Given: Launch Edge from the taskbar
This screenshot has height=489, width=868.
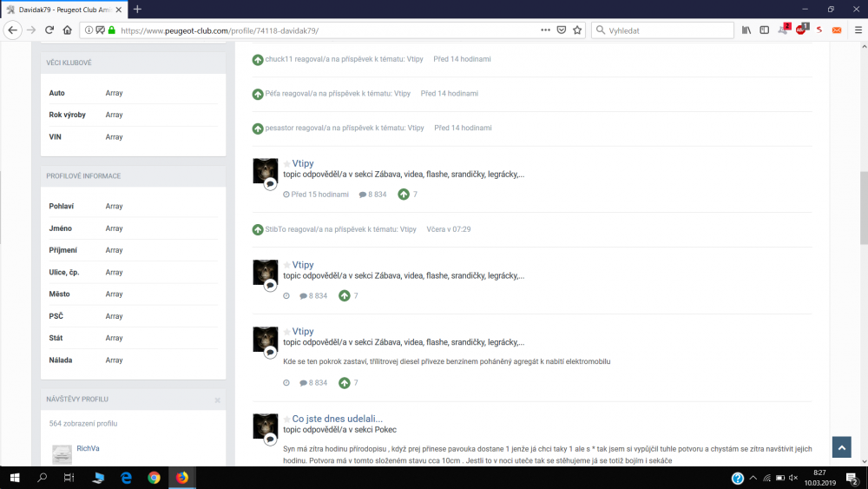Looking at the screenshot, I should [x=126, y=478].
